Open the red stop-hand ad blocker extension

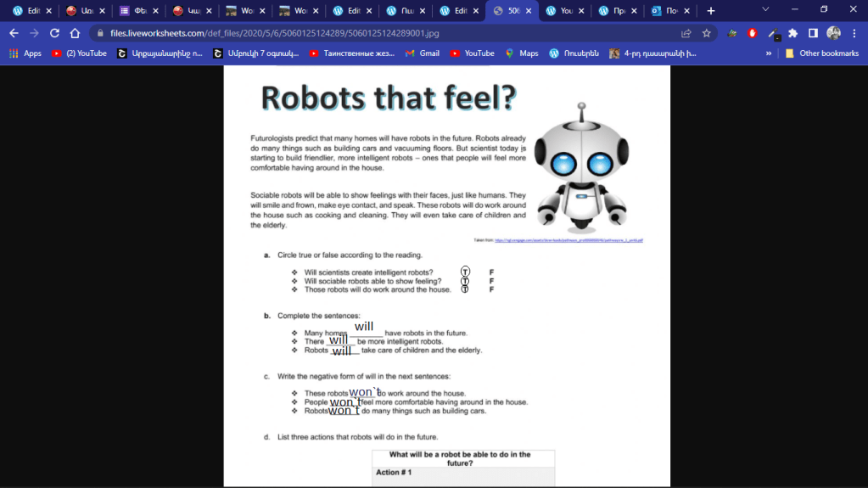click(752, 33)
